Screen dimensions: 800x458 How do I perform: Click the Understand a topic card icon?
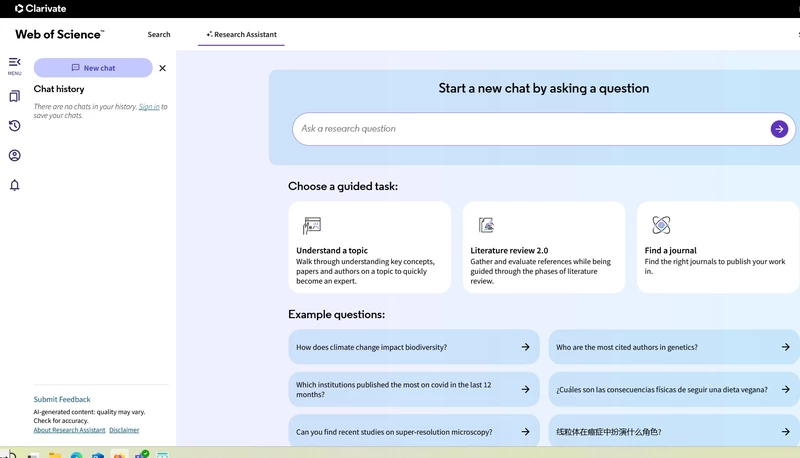(x=311, y=225)
